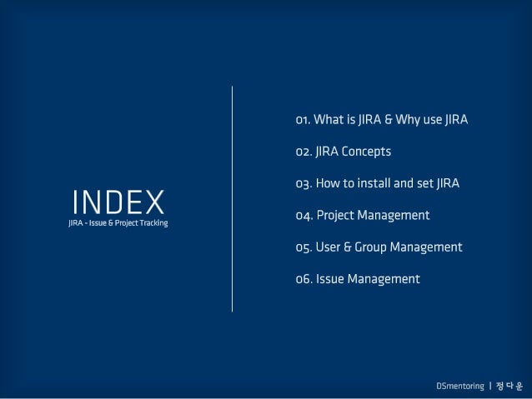The height and width of the screenshot is (399, 532).
Task: Select the 'JIRA - Issue & Project Tracking' subtitle
Action: click(x=118, y=223)
